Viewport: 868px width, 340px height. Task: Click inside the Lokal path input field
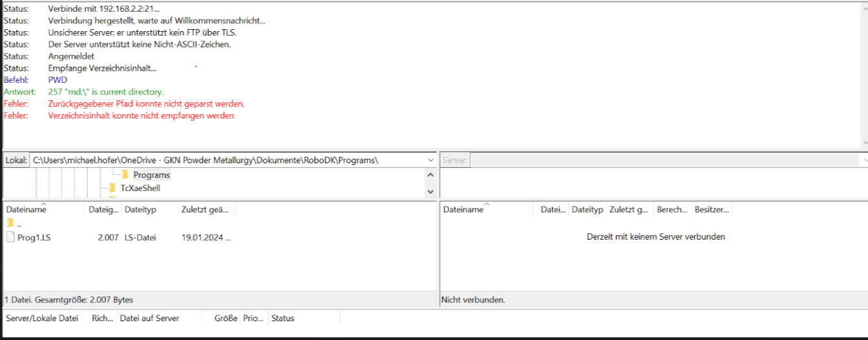tap(226, 160)
